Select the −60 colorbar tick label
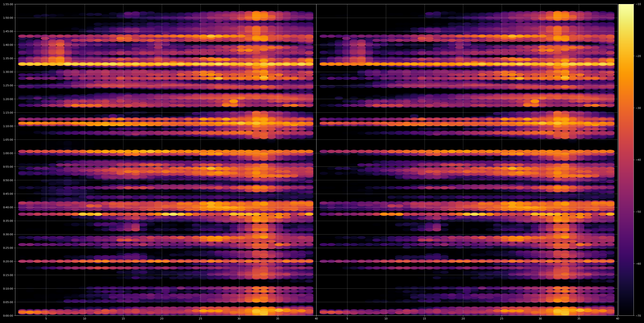This screenshot has width=644, height=323. 638,264
